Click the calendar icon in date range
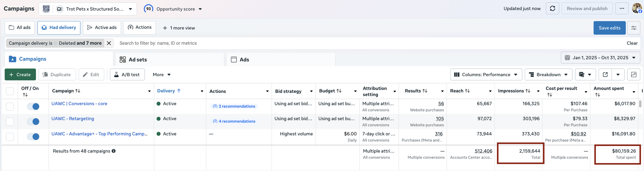644x171 pixels. coord(567,58)
